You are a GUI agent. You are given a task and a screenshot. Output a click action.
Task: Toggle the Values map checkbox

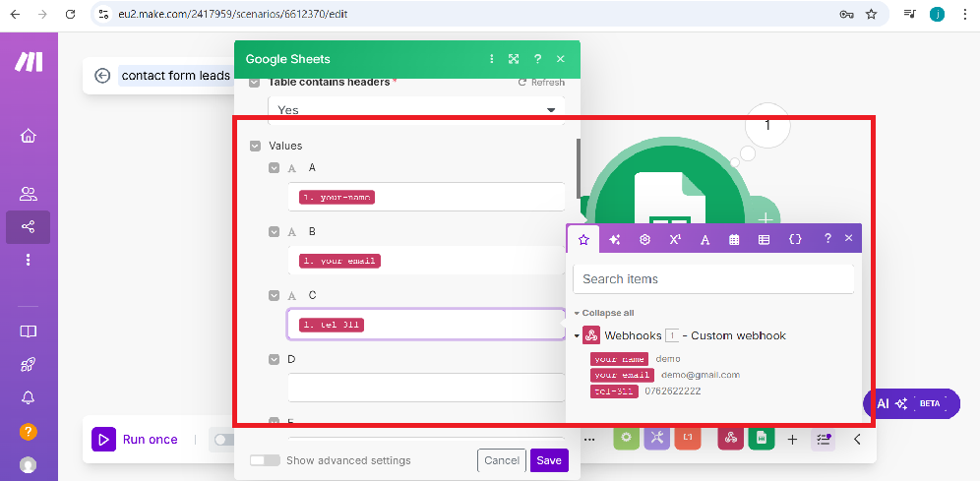(255, 146)
